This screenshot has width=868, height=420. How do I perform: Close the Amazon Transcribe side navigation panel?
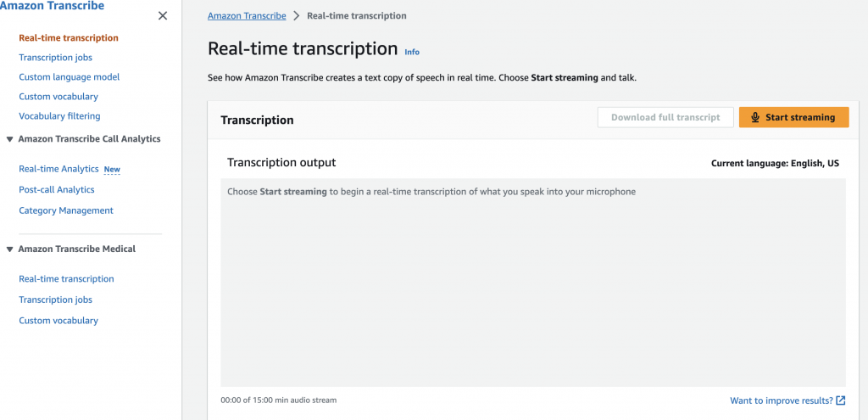coord(163,16)
